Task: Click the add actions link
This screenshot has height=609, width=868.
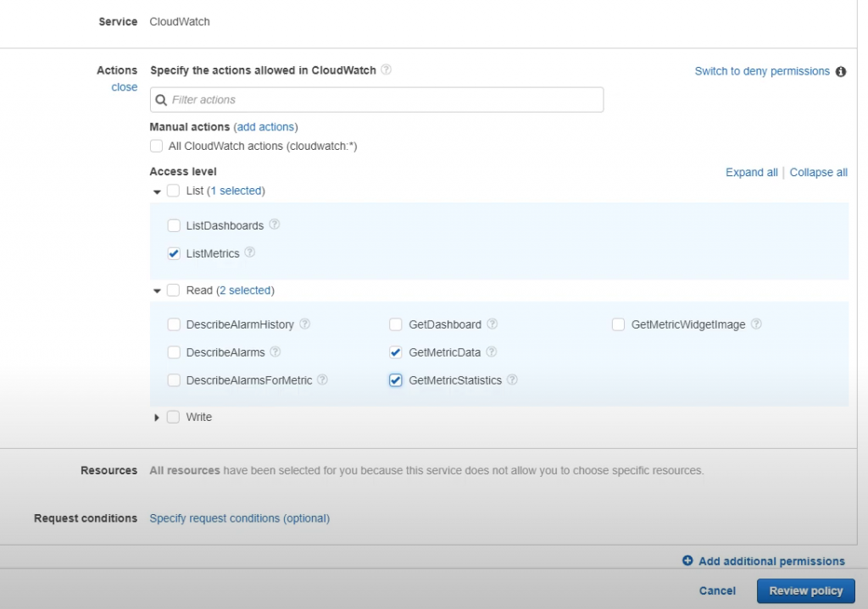Action: [265, 127]
